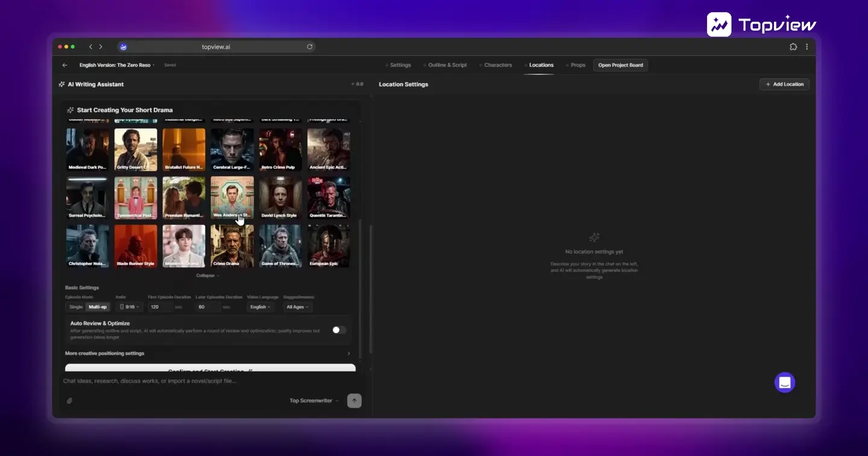Screen dimensions: 868x456
Task: Open the purple chat support bubble
Action: pyautogui.click(x=785, y=382)
